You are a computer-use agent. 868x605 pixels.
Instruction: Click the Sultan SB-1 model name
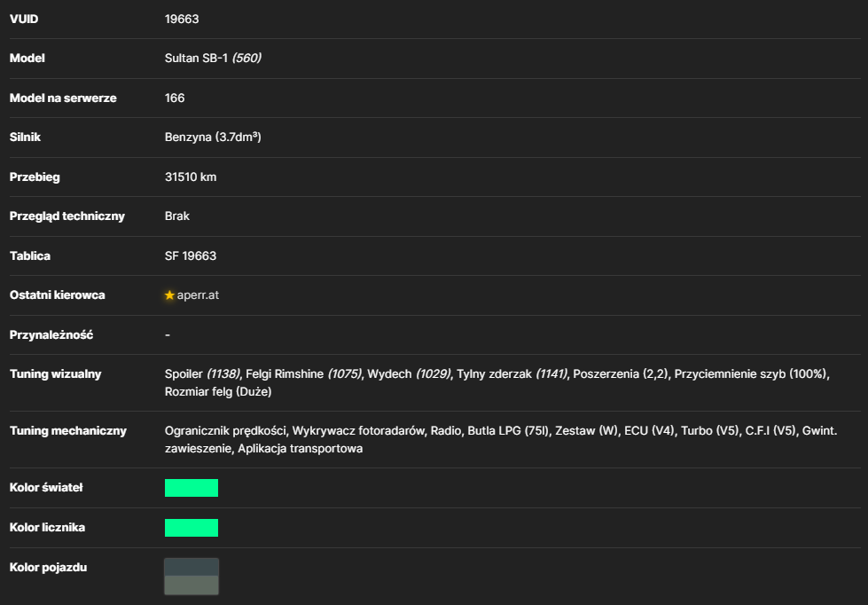[196, 59]
